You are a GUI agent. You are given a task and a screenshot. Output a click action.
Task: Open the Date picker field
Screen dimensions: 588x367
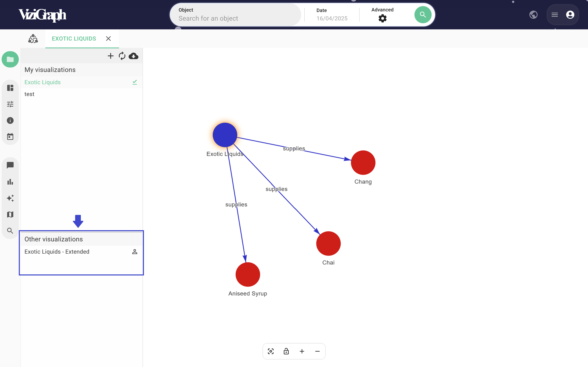(332, 18)
